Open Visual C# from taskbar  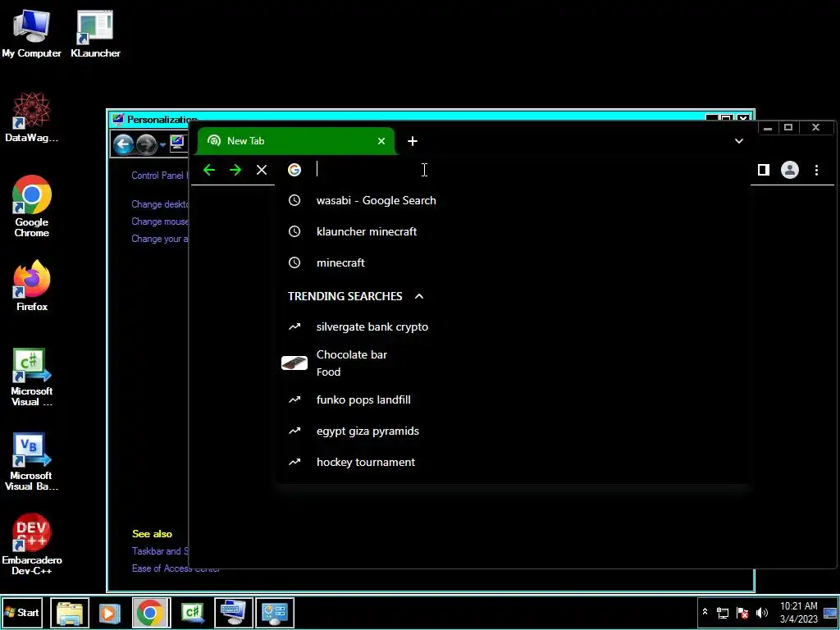[193, 612]
